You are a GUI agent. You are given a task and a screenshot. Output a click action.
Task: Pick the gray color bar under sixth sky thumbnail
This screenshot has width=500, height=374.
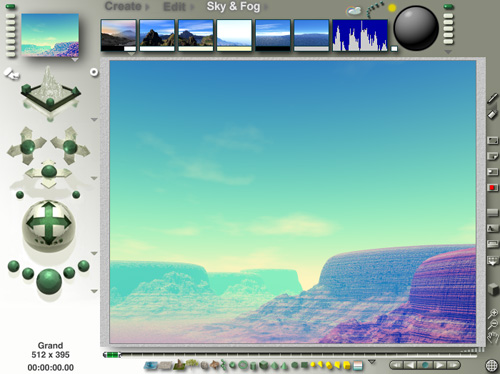[311, 49]
